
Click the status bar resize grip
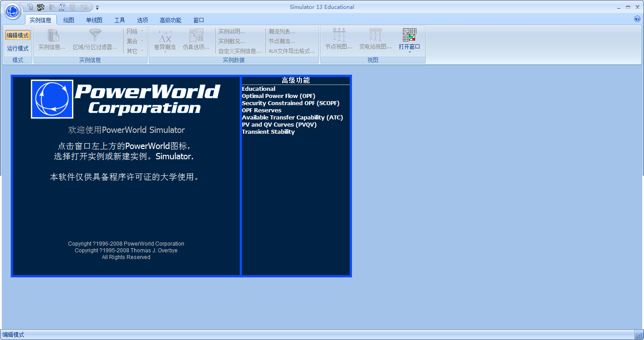pyautogui.click(x=639, y=335)
